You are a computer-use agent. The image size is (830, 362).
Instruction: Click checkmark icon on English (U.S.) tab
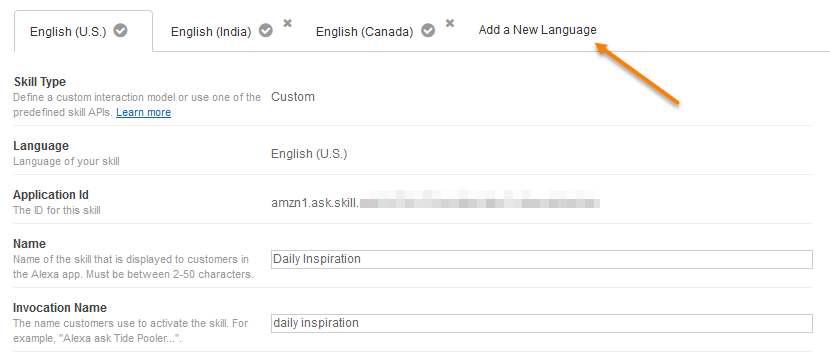point(121,31)
